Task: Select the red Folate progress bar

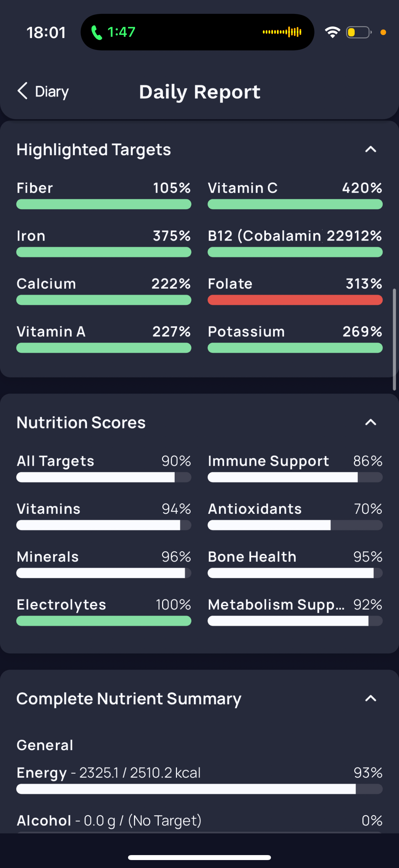Action: [x=295, y=300]
